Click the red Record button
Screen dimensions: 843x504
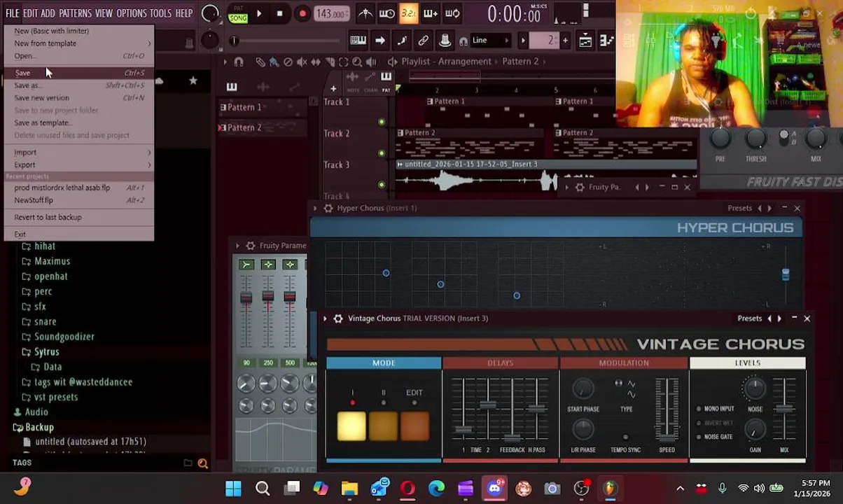[302, 13]
